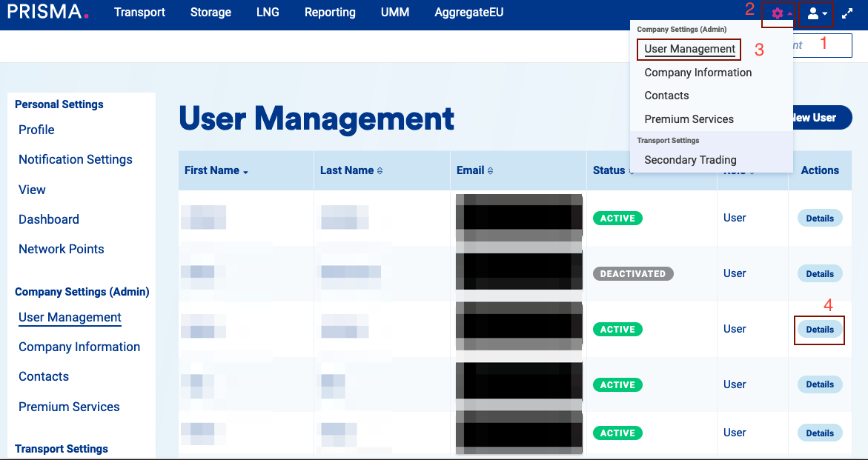The image size is (868, 460).
Task: Select User Management in dropdown menu
Action: pos(689,49)
